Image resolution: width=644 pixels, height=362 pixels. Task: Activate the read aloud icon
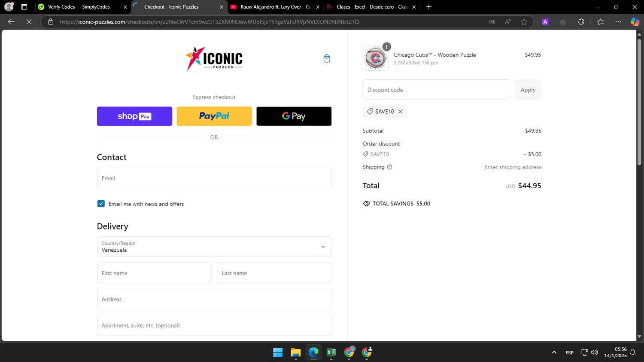tap(508, 22)
